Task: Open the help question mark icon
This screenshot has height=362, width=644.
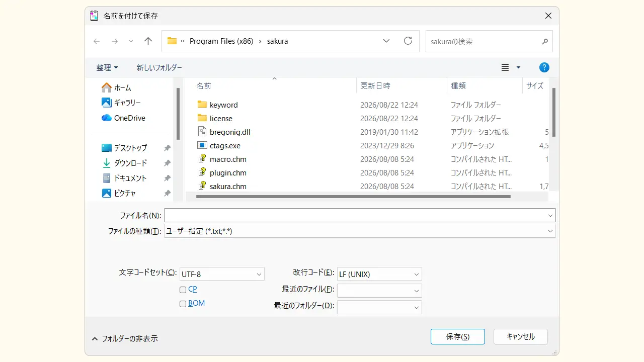Action: [x=544, y=67]
